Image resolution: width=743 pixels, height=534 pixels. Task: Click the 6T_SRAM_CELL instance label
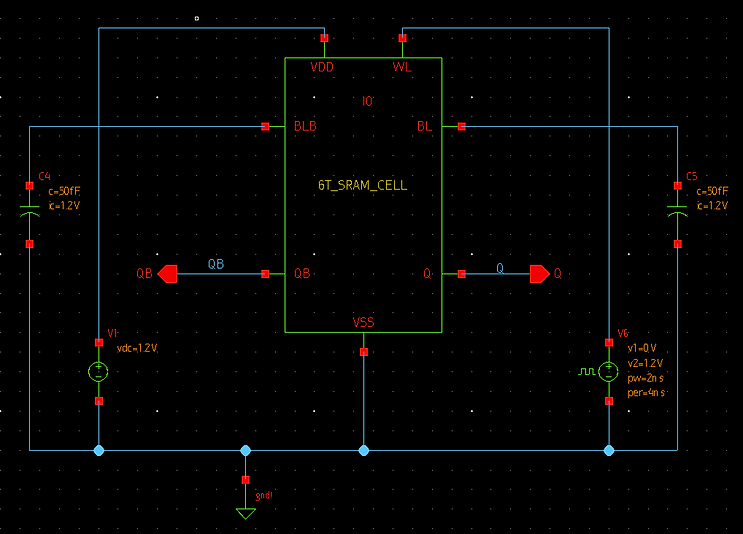[x=362, y=185]
